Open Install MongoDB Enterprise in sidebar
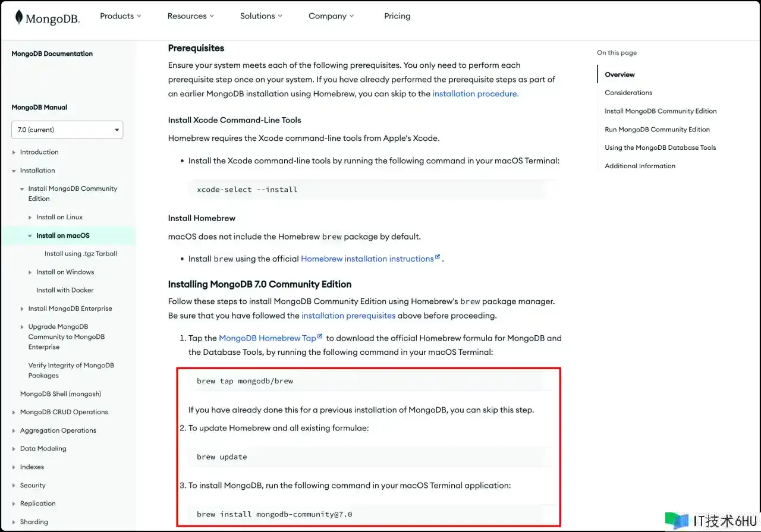The width and height of the screenshot is (761, 532). click(70, 309)
